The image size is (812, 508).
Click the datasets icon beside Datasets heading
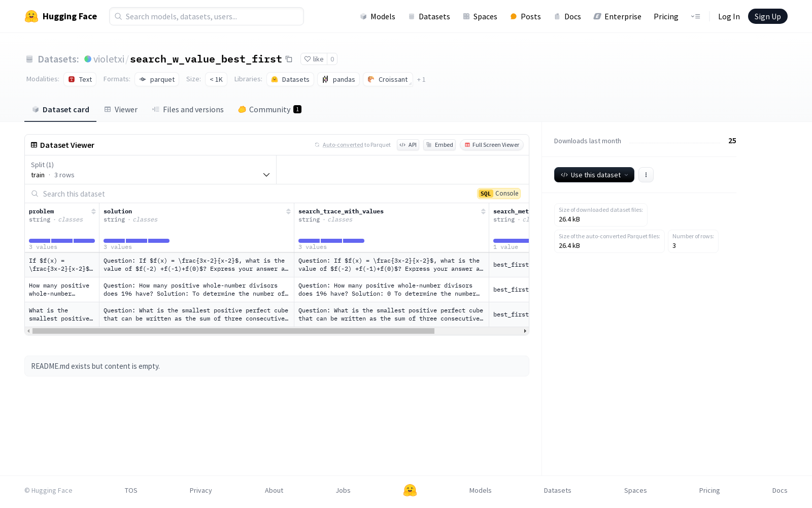pyautogui.click(x=29, y=59)
